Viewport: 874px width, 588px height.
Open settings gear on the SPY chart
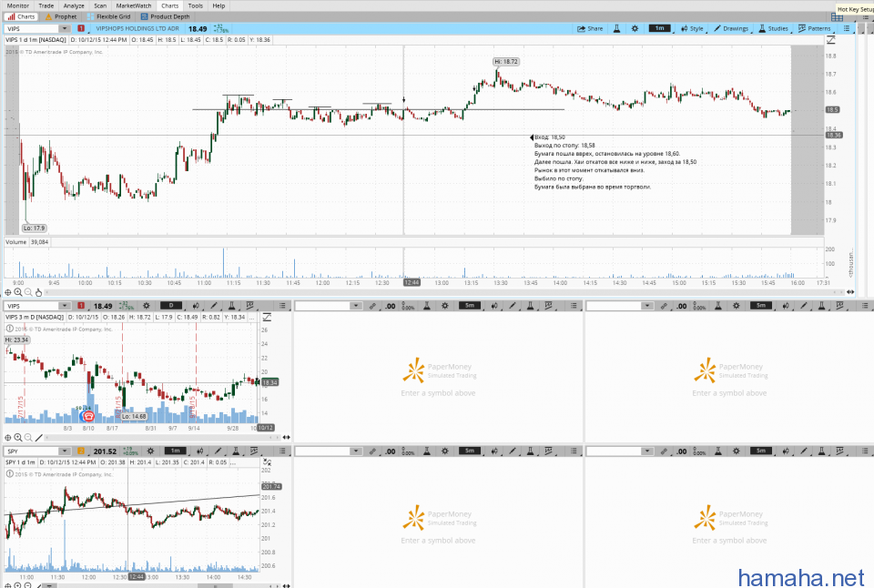tap(150, 451)
